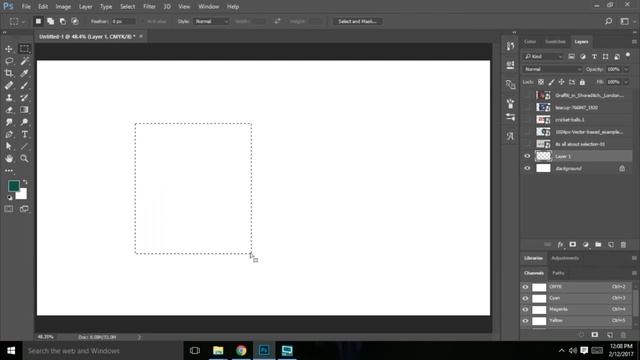Click Add to selection mode button
This screenshot has height=360, width=640.
pyautogui.click(x=51, y=21)
